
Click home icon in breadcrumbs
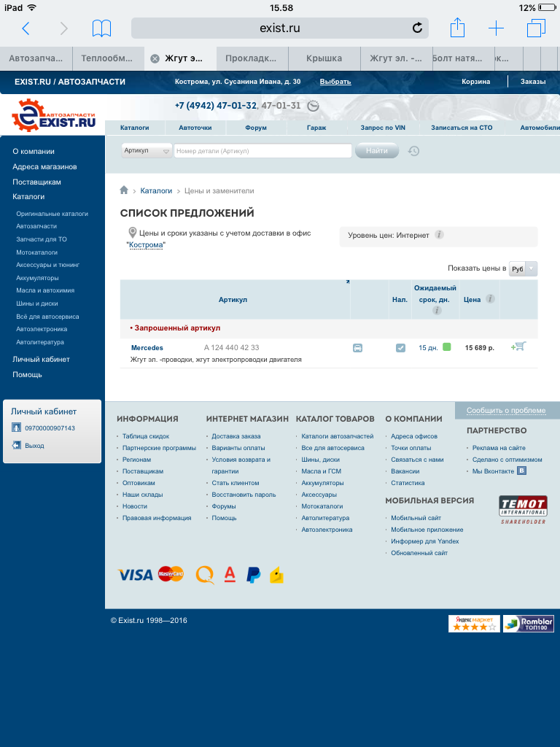click(124, 190)
